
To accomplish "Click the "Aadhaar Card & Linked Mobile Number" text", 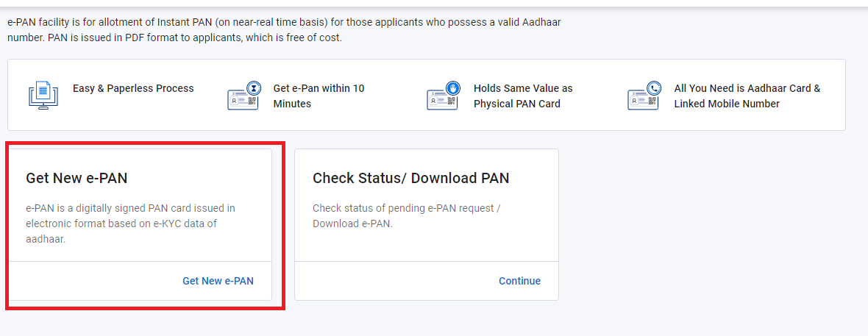I will [x=747, y=96].
